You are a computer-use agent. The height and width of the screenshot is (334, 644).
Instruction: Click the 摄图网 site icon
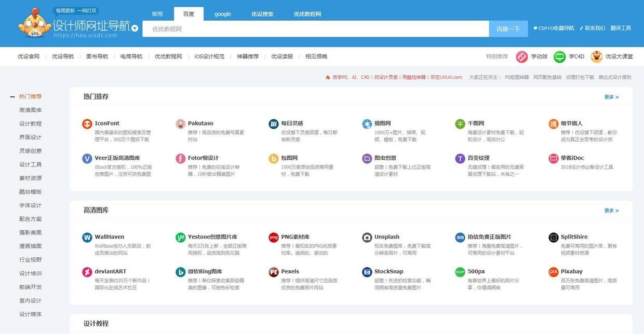click(367, 124)
